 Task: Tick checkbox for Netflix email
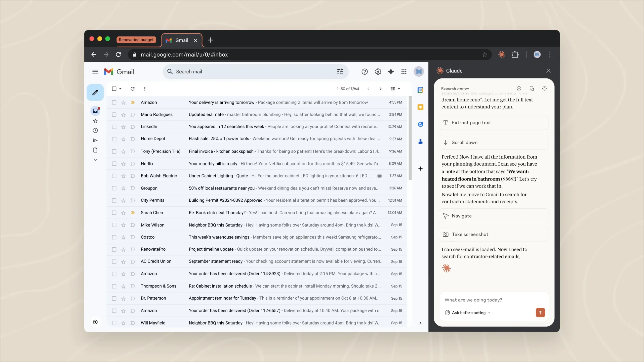114,164
